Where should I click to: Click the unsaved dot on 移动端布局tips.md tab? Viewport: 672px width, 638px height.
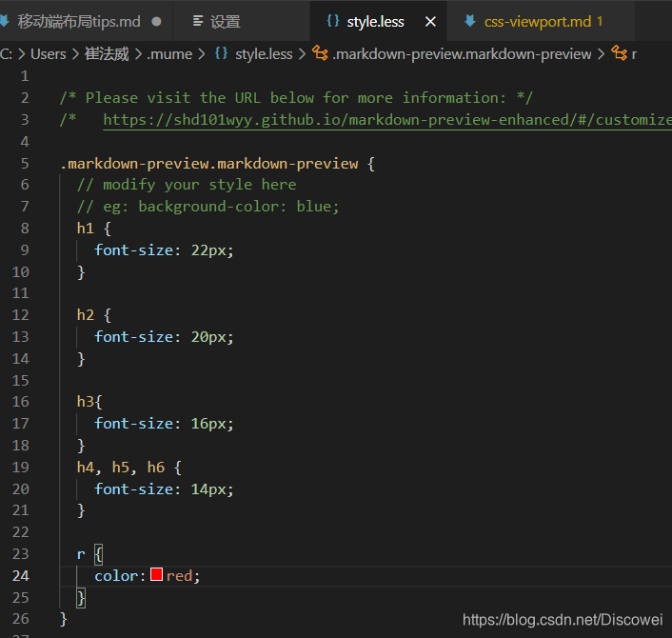(157, 21)
